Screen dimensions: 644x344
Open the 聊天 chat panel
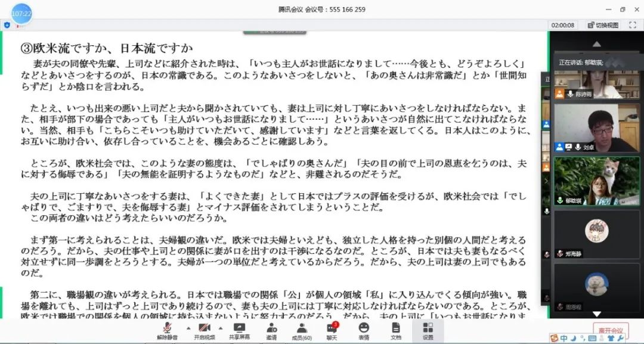click(x=332, y=330)
